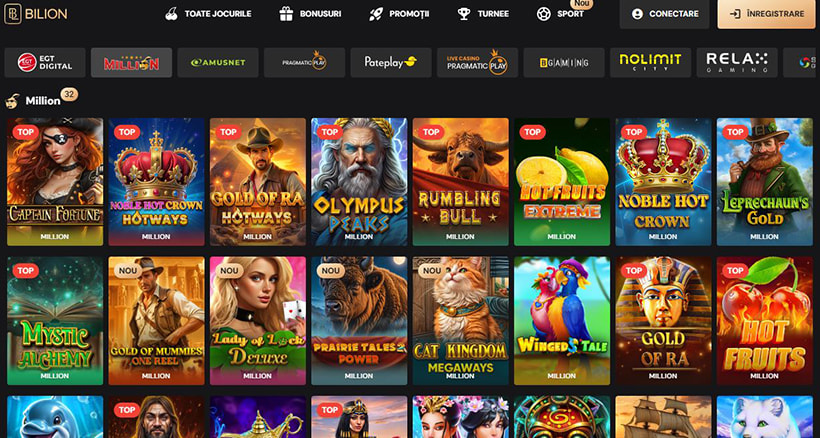
Task: Play Mystic Alchemy game
Action: (55, 320)
